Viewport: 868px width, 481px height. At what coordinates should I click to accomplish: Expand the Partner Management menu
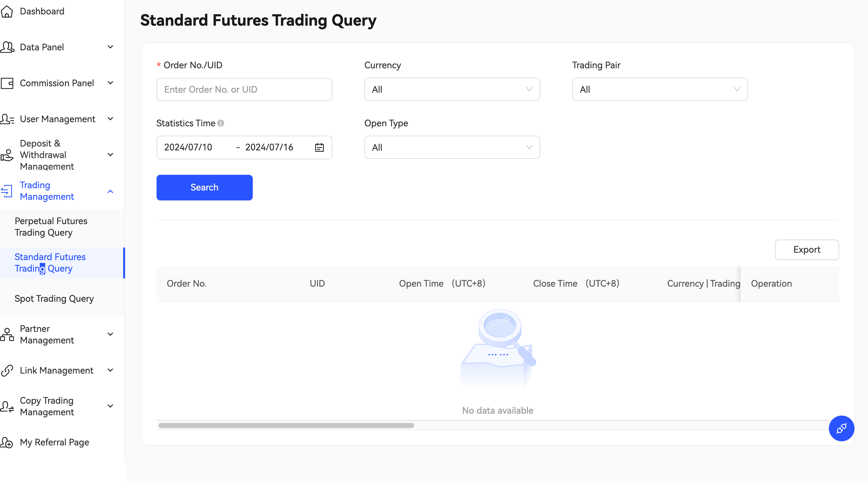(x=110, y=334)
